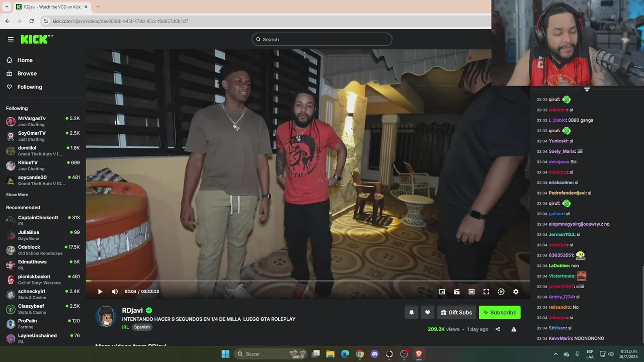Image resolution: width=644 pixels, height=362 pixels.
Task: Show hidden system tray icons
Action: (x=555, y=354)
